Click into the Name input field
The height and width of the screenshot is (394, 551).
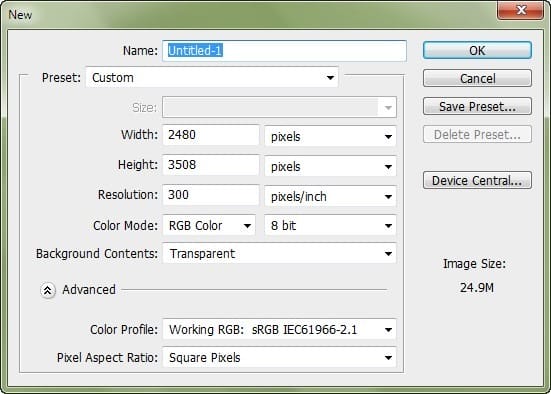coord(284,51)
